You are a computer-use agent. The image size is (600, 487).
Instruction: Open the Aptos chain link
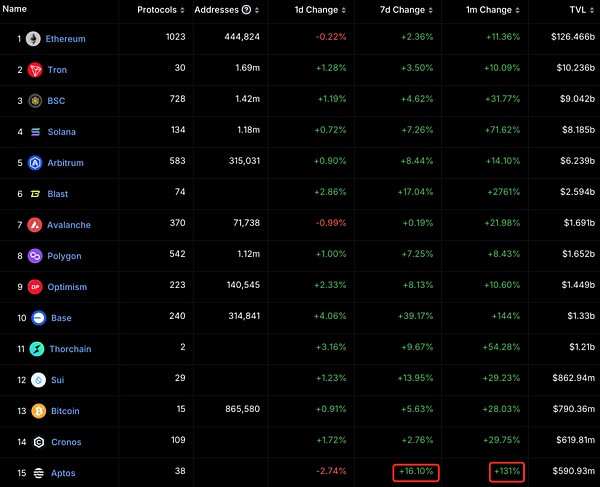tap(63, 473)
